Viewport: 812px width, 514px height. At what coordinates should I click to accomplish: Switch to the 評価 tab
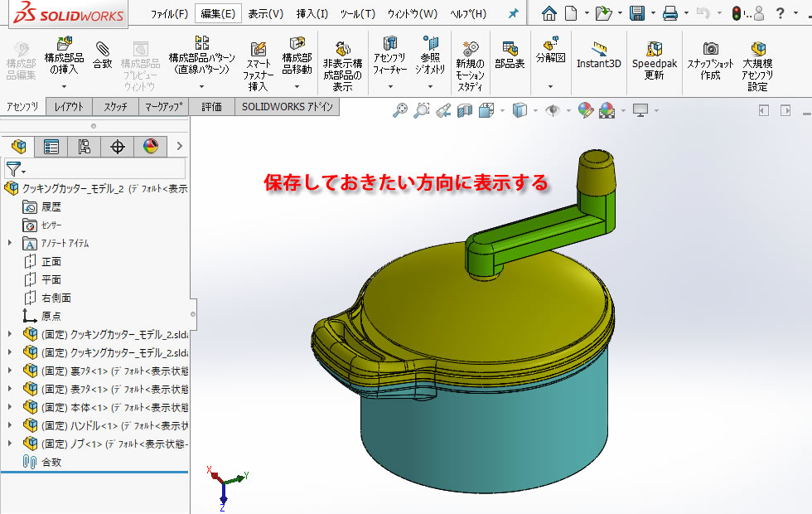point(212,107)
